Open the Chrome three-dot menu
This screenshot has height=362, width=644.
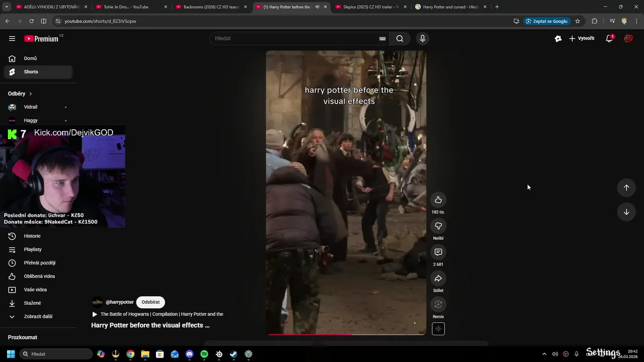pyautogui.click(x=636, y=21)
